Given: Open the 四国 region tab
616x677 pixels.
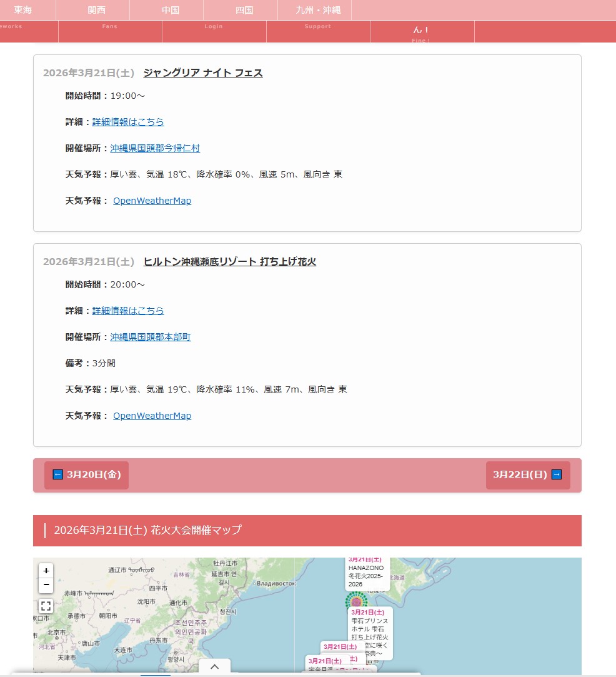Looking at the screenshot, I should pyautogui.click(x=244, y=10).
